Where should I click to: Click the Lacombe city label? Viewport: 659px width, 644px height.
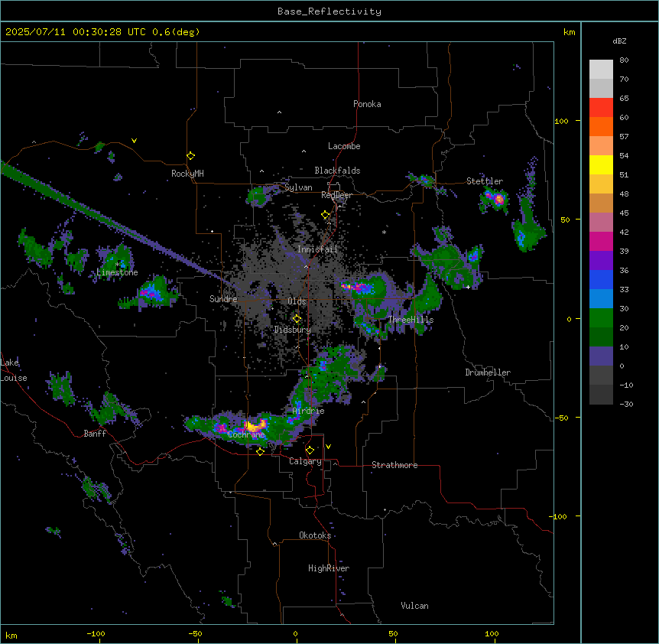344,146
